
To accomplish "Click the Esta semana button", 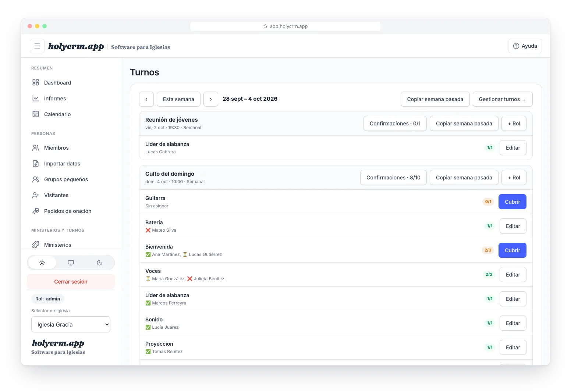I will 178,99.
